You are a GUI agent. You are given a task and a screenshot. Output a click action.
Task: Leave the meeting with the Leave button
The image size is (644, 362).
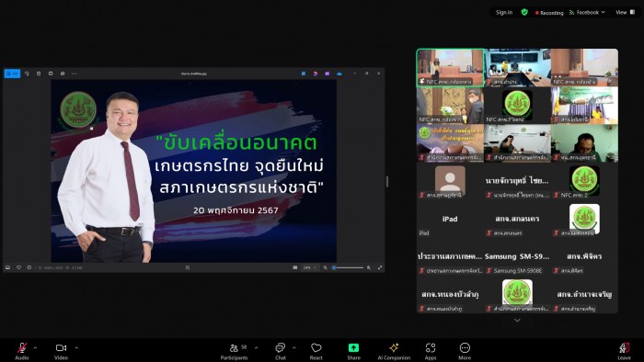[625, 348]
